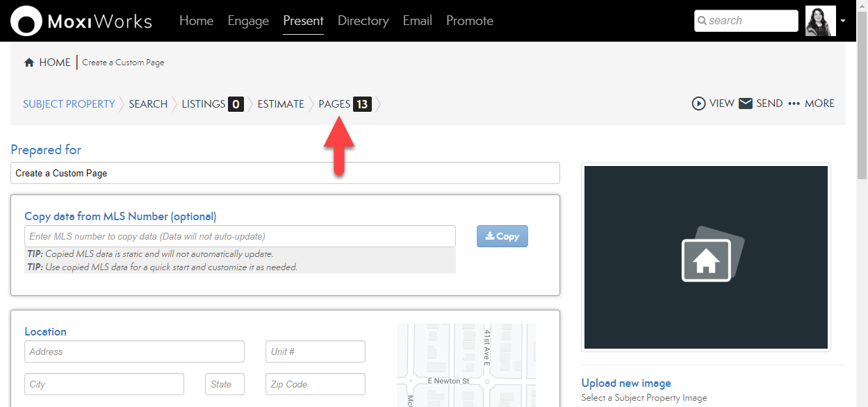The height and width of the screenshot is (407, 868).
Task: Click the Prepared for text field
Action: [x=285, y=173]
